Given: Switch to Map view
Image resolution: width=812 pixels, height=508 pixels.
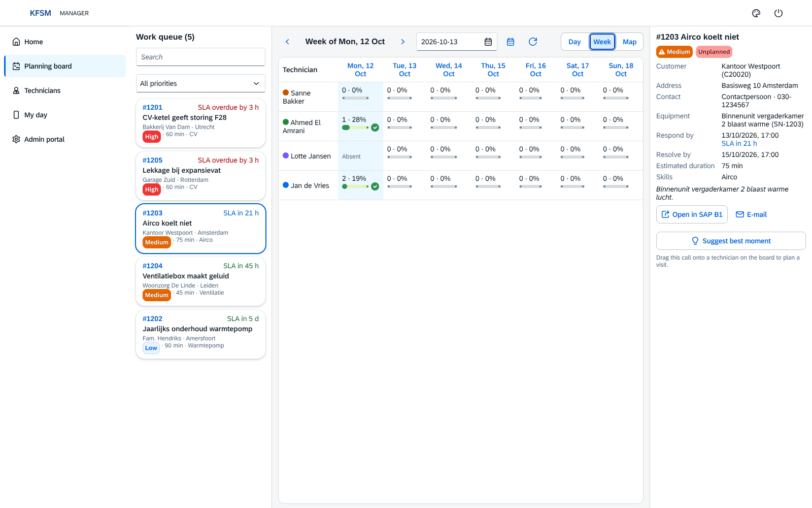Looking at the screenshot, I should (x=629, y=42).
